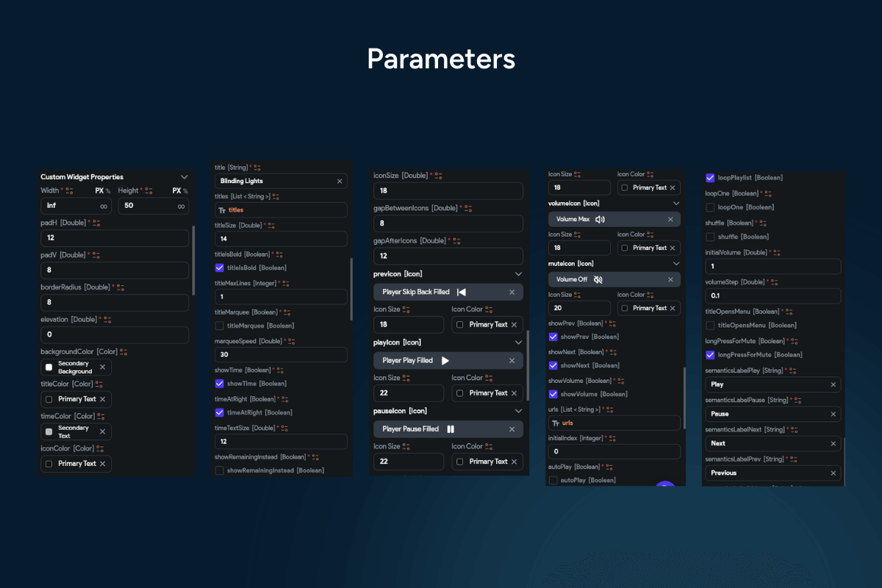The height and width of the screenshot is (588, 882).
Task: Click the Player Play Filled icon
Action: point(445,361)
